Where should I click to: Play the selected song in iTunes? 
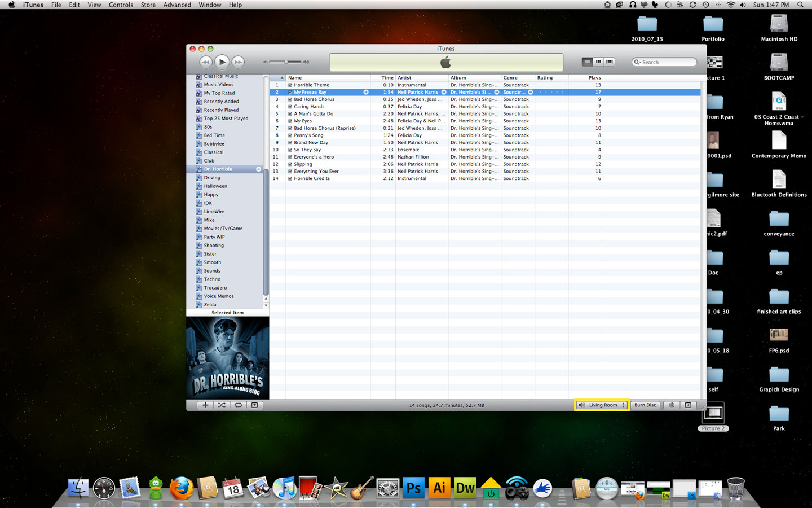click(x=222, y=62)
